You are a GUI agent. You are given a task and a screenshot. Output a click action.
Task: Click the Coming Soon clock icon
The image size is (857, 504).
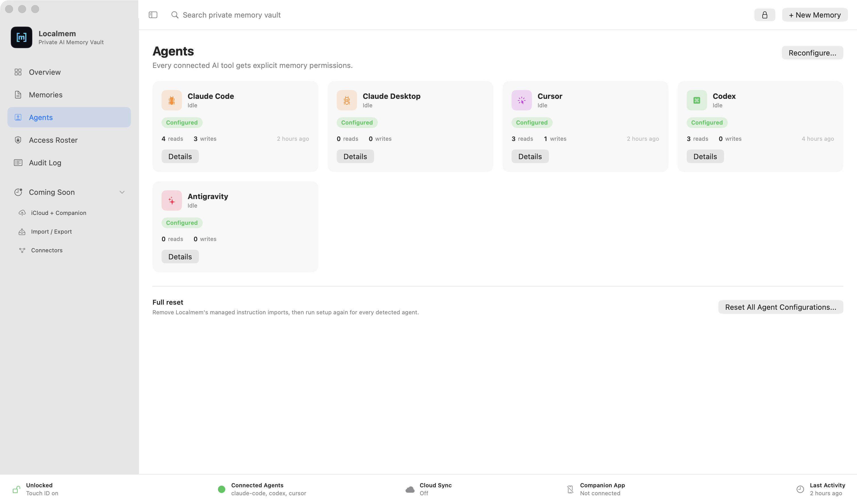18,192
